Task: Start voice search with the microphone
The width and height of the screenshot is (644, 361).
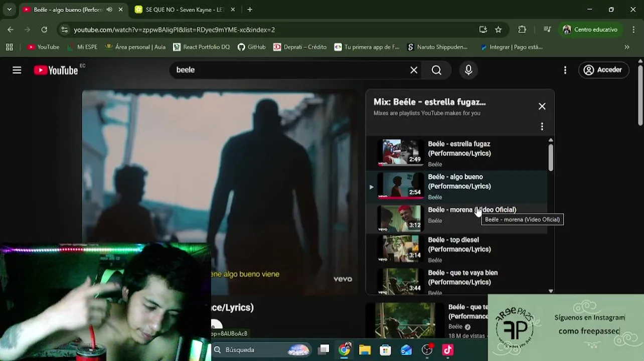Action: tap(468, 70)
